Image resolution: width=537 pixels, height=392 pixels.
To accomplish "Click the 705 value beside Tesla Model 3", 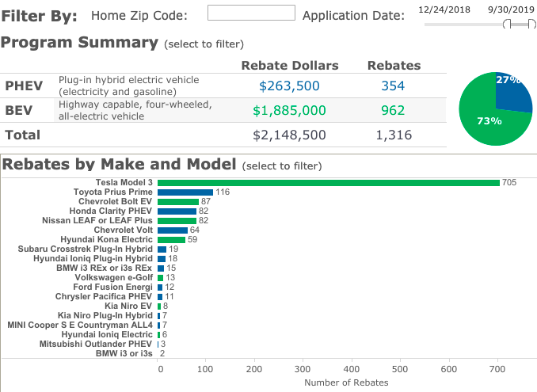I will pyautogui.click(x=509, y=182).
